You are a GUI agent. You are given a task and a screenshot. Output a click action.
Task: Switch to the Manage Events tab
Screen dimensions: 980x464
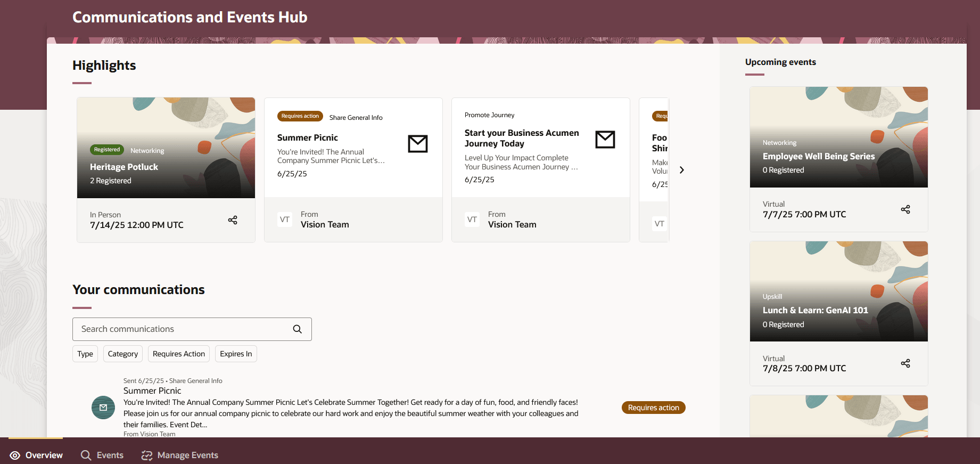coord(180,455)
